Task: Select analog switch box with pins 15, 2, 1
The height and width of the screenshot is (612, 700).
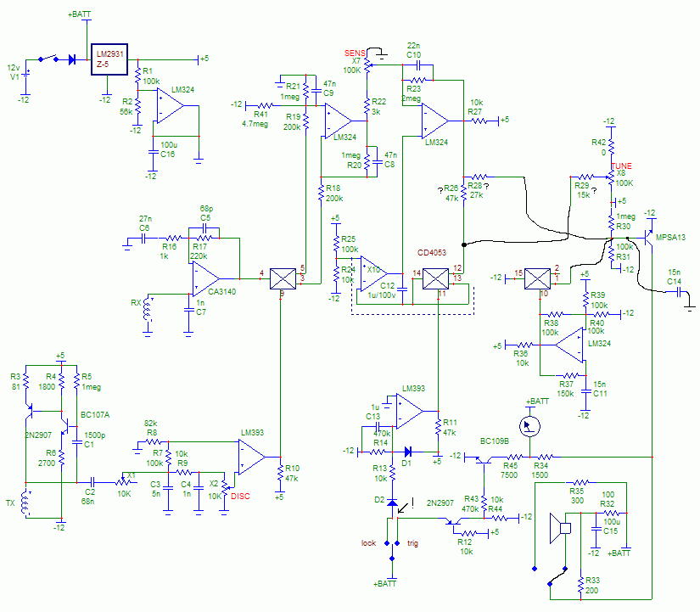Action: tap(537, 279)
